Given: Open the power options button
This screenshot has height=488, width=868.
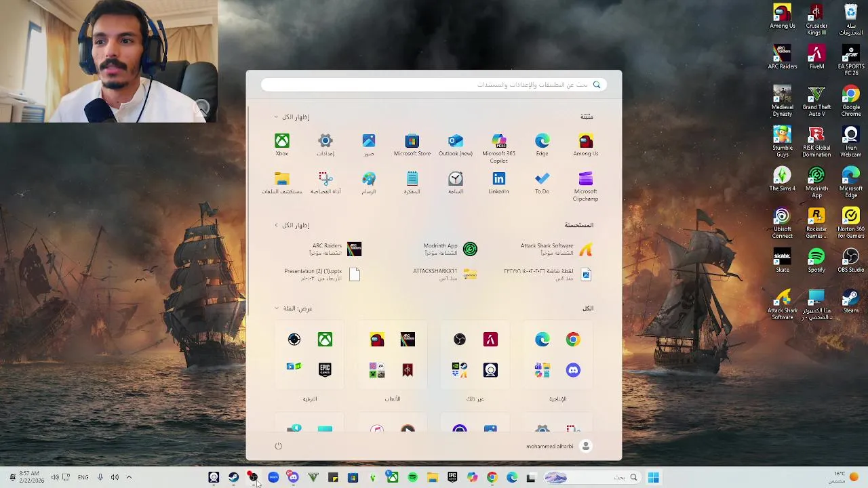Looking at the screenshot, I should (x=278, y=446).
